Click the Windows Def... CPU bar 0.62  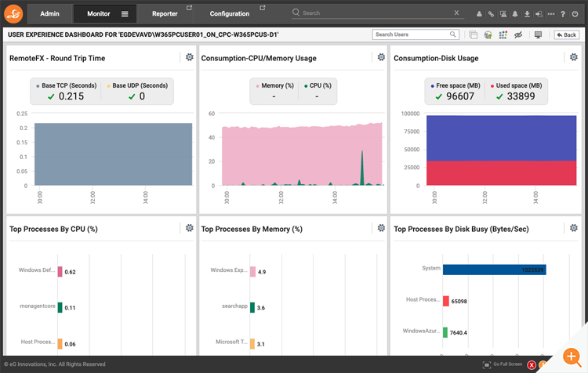60,272
